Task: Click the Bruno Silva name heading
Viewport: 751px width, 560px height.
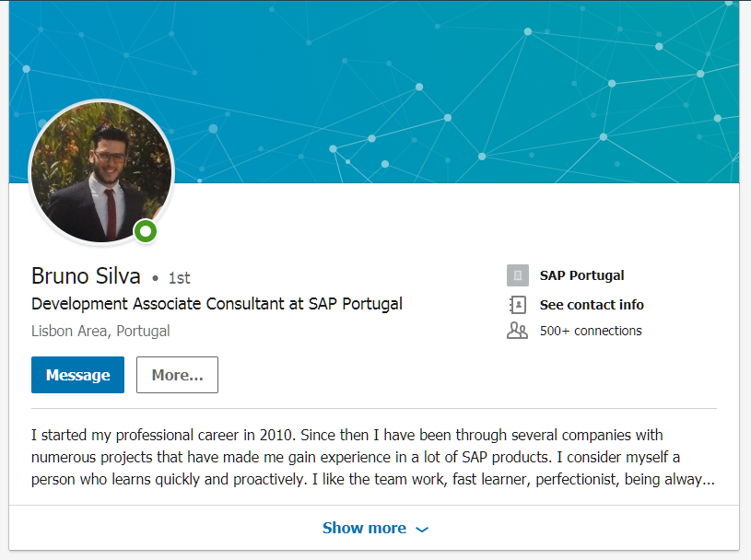Action: click(86, 276)
